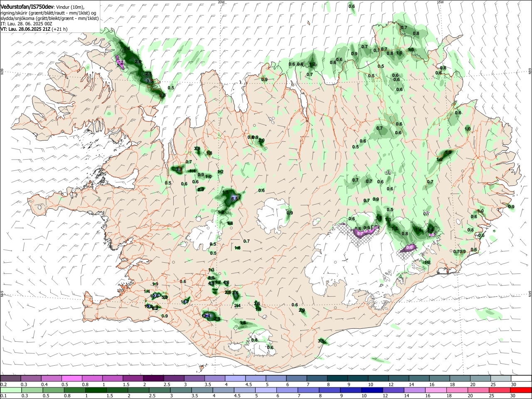Select the dark teal swatch between 8 and 9

(338, 379)
